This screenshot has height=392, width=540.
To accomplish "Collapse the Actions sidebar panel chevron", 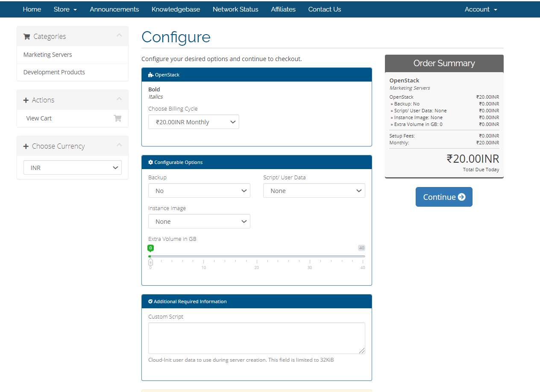I will click(x=119, y=99).
